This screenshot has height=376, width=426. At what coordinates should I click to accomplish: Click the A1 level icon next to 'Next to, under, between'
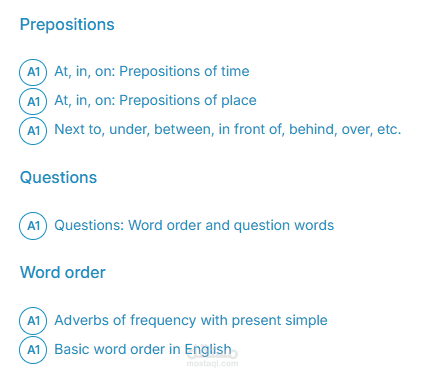tap(33, 131)
